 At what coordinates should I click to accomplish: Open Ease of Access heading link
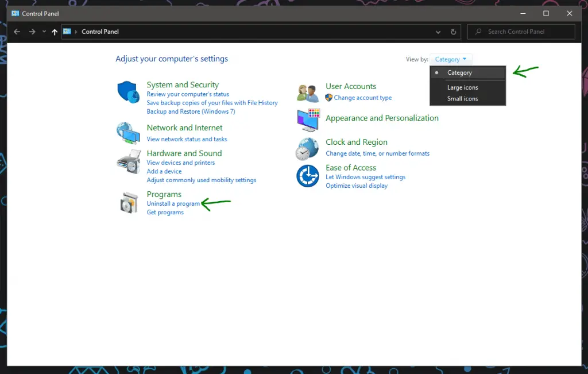(351, 168)
